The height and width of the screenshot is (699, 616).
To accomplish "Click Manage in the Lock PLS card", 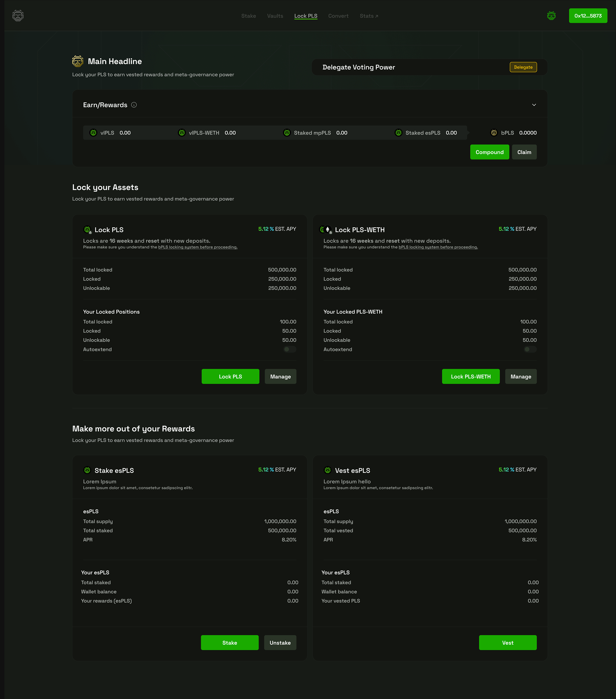I will 280,377.
